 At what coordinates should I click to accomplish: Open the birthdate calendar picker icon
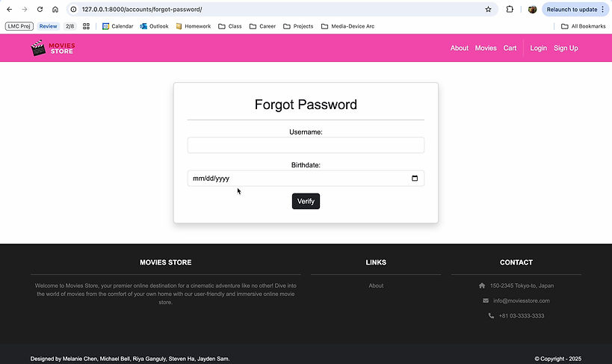pos(415,179)
